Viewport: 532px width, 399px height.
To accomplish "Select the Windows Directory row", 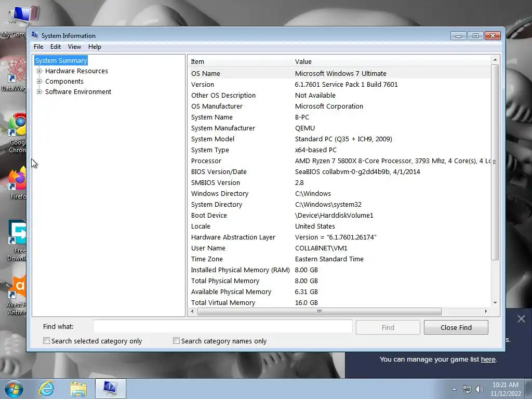I will coord(339,193).
